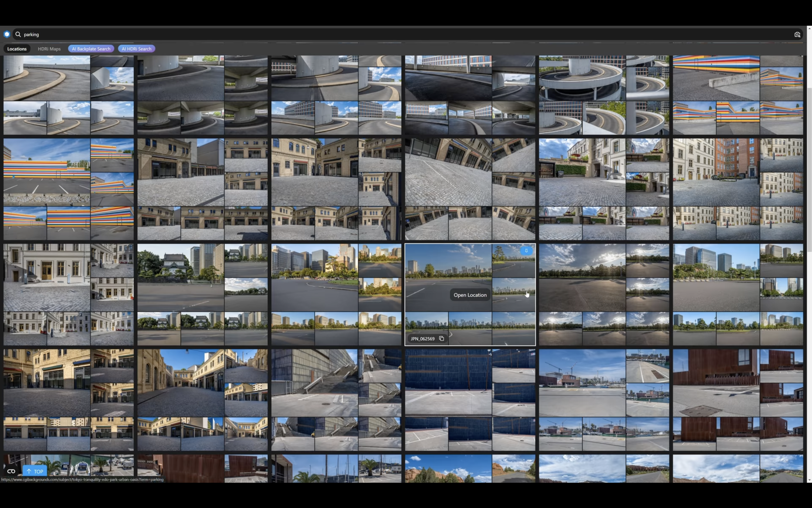Switch to the Locations tab
This screenshot has width=812, height=508.
[x=17, y=49]
